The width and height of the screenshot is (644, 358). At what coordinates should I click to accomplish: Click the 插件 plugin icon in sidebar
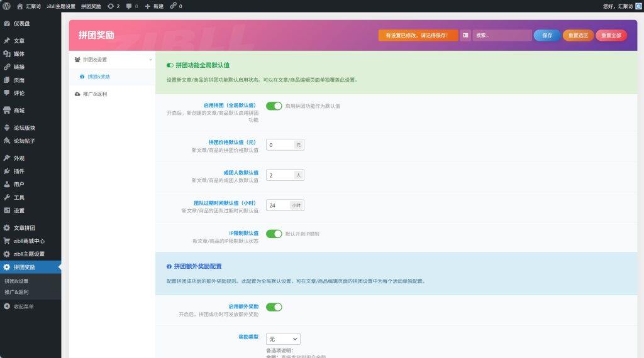click(7, 171)
